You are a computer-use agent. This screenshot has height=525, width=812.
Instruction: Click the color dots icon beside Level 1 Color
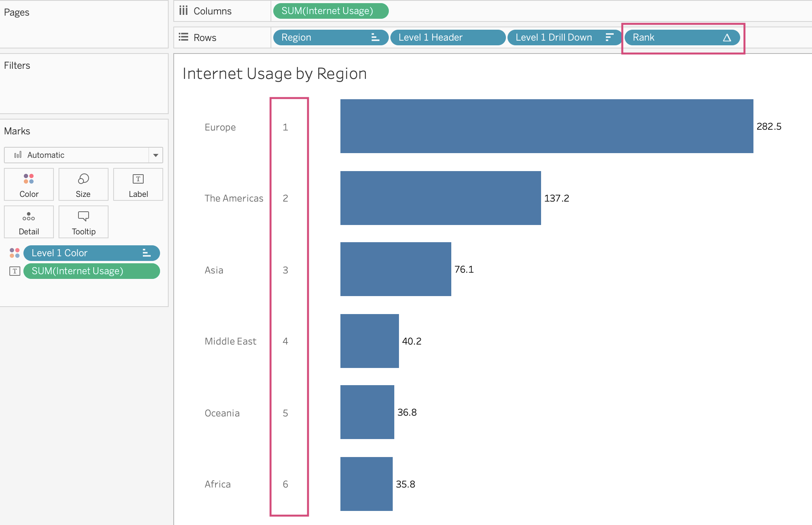point(14,253)
